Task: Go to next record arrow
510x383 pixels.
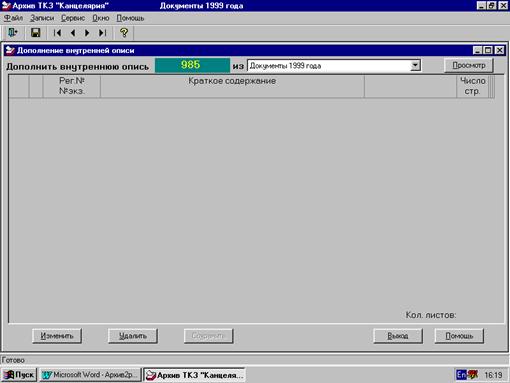Action: [x=87, y=33]
